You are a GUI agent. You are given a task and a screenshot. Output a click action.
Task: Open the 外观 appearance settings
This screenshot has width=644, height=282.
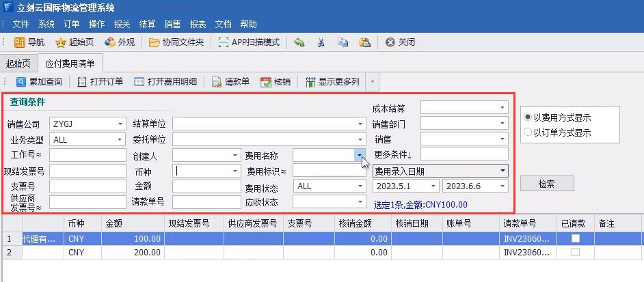coord(120,42)
